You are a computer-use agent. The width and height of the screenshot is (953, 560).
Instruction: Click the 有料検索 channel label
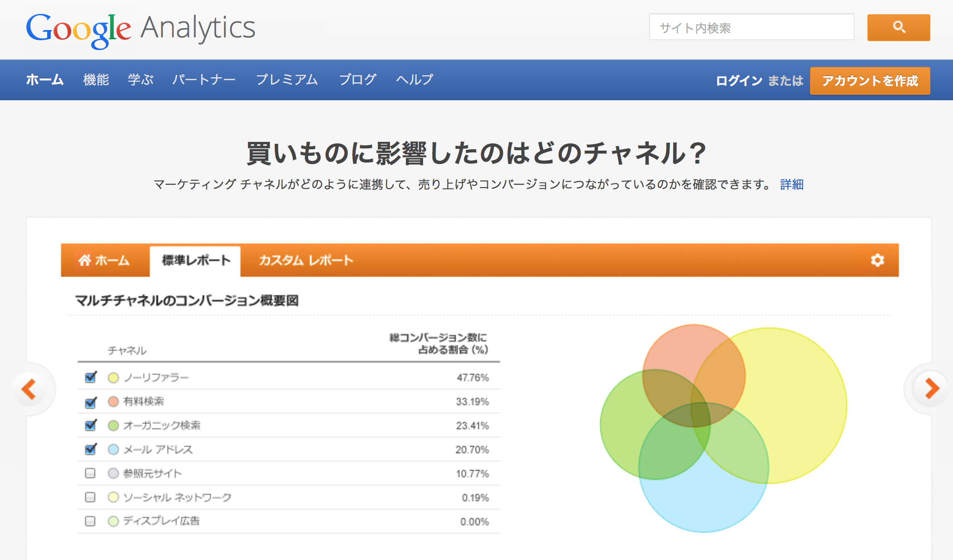pos(144,402)
